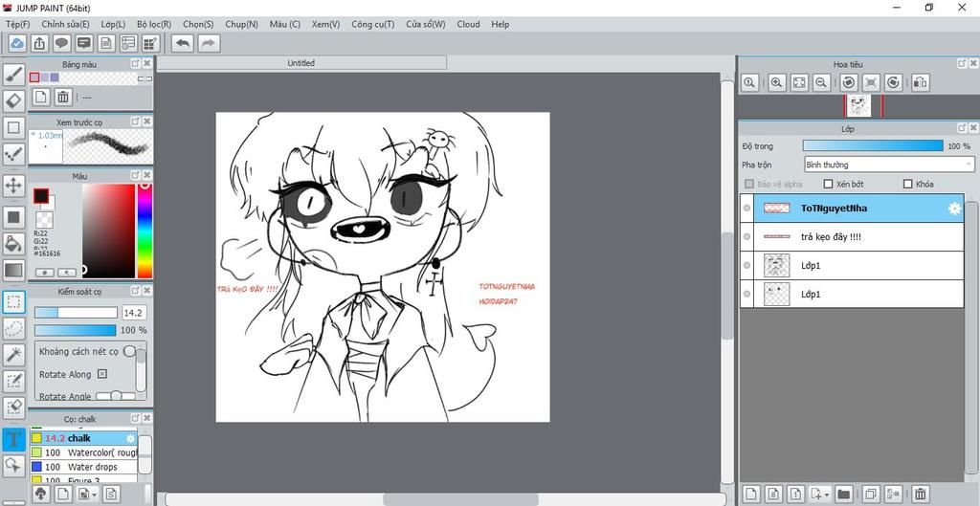Adjust the rainbow hue strip

(x=145, y=231)
